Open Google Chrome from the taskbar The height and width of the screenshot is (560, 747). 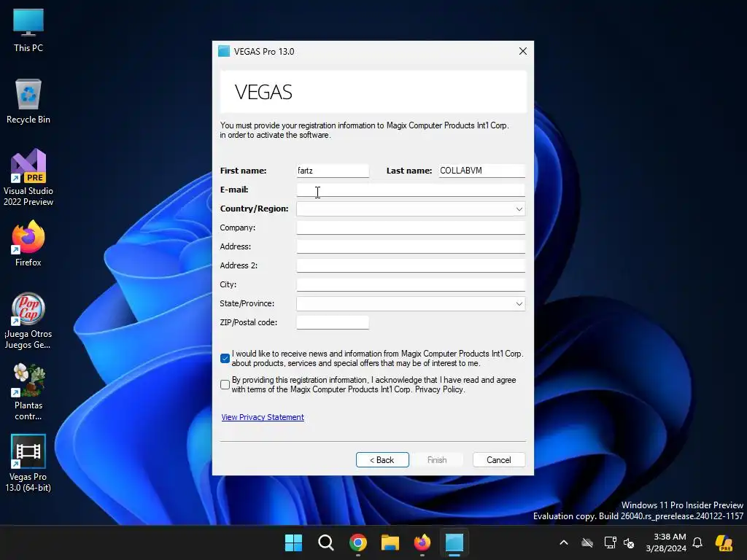pyautogui.click(x=357, y=542)
